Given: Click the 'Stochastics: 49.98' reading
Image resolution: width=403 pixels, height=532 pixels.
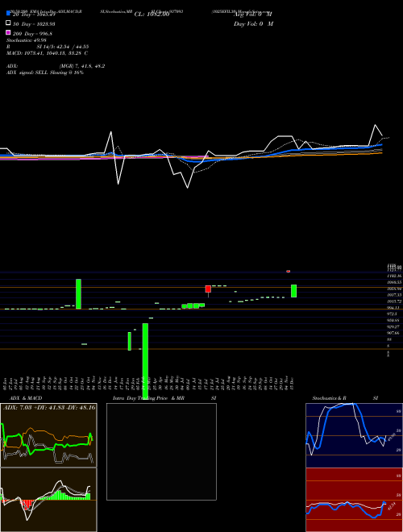Looking at the screenshot, I should click(x=26, y=40).
